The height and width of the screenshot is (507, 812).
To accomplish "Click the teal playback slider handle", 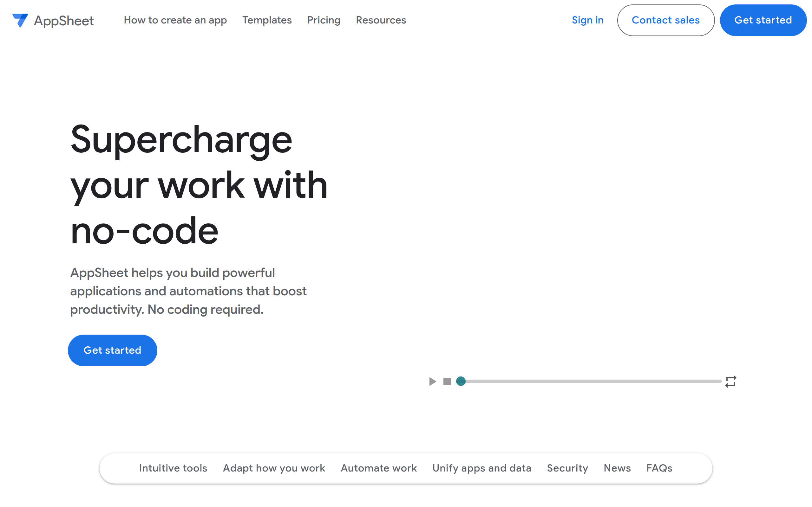I will click(x=461, y=381).
